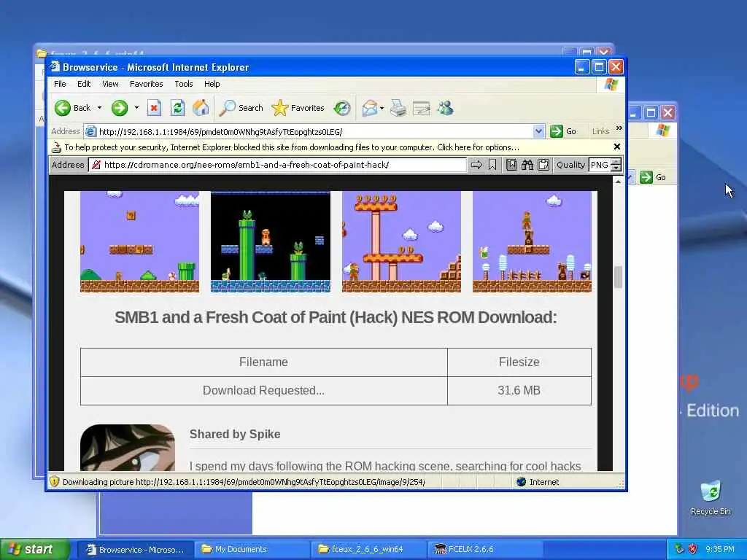Screen dimensions: 747x560
Task: Click the Download Requested... cell
Action: coord(263,391)
